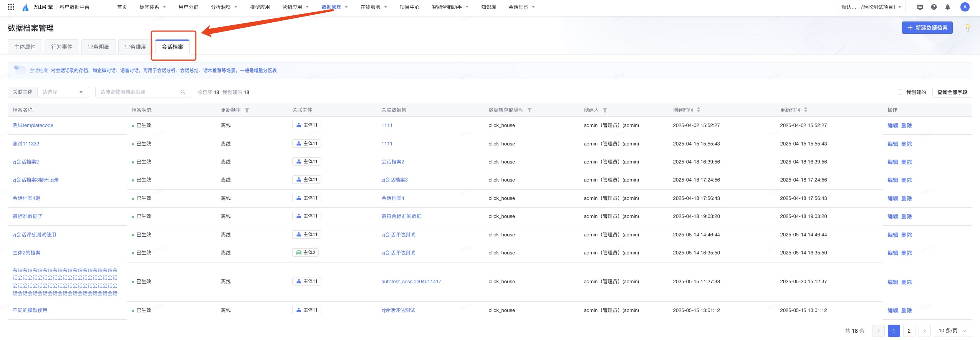Click the Volcano Engine logo
The height and width of the screenshot is (340, 980).
[x=25, y=7]
